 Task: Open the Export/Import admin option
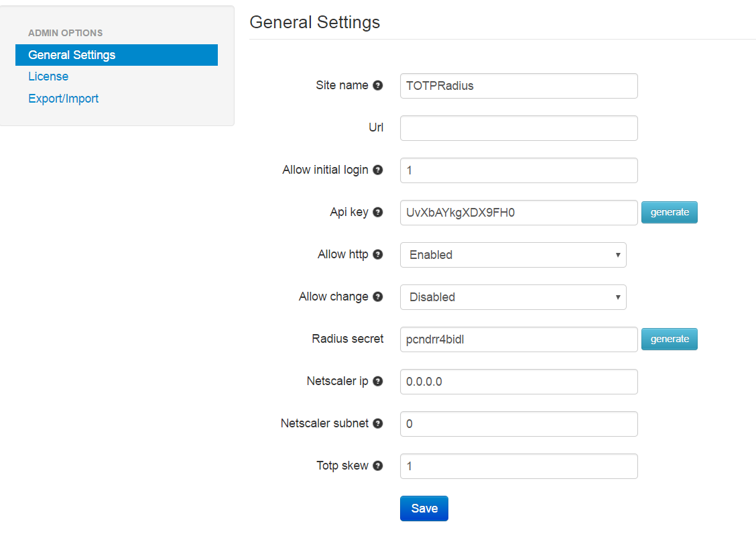coord(63,99)
